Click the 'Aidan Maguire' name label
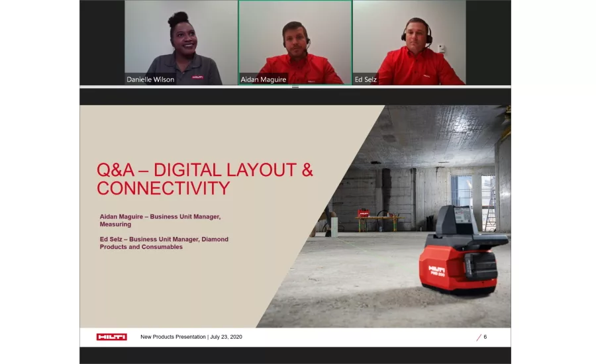Image resolution: width=596 pixels, height=364 pixels. tap(263, 79)
